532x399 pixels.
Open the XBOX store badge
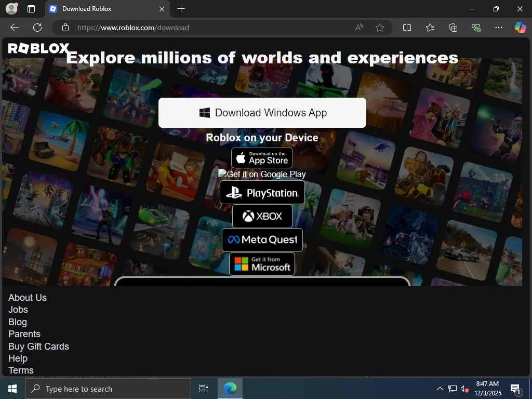coord(262,216)
